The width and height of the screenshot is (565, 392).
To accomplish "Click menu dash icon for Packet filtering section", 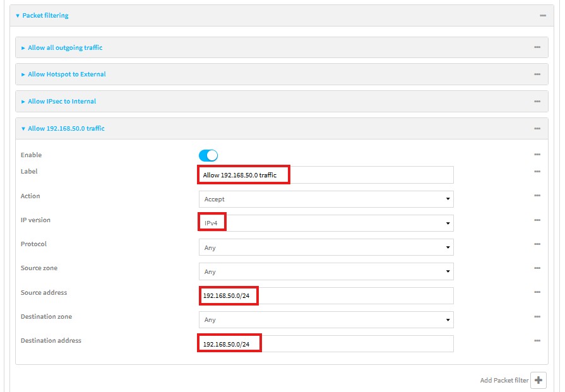I will pos(543,15).
